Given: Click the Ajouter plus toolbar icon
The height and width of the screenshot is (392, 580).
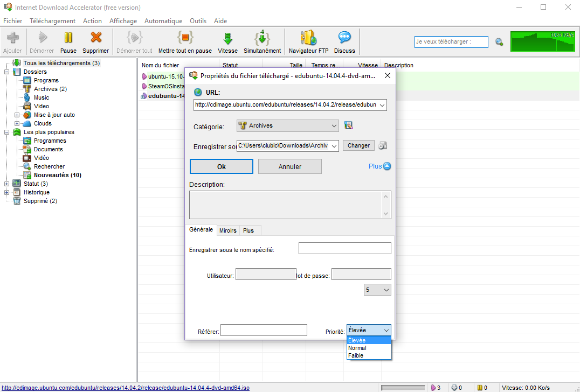Looking at the screenshot, I should [x=12, y=38].
